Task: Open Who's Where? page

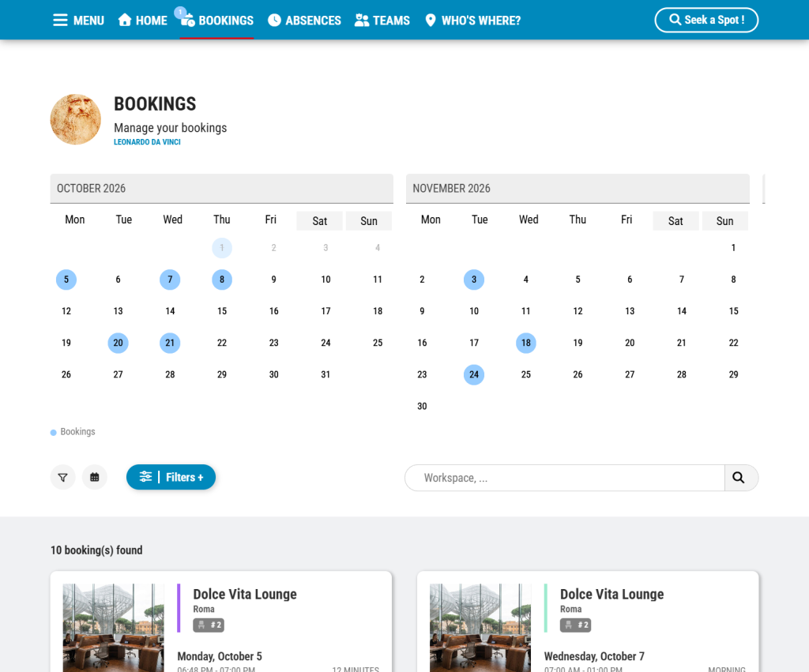Action: coord(472,21)
